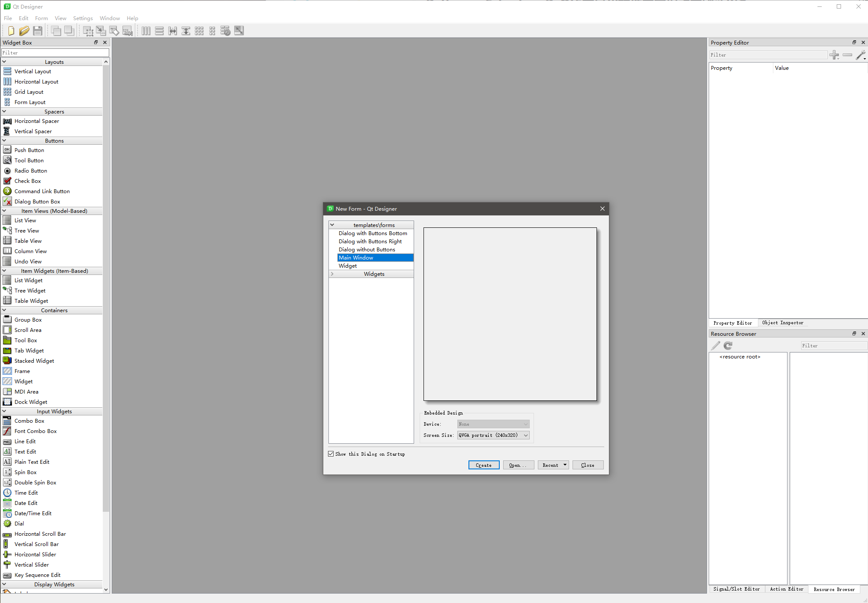The image size is (868, 603).
Task: Apply Lay Out Horizontally toolbar icon
Action: click(146, 31)
